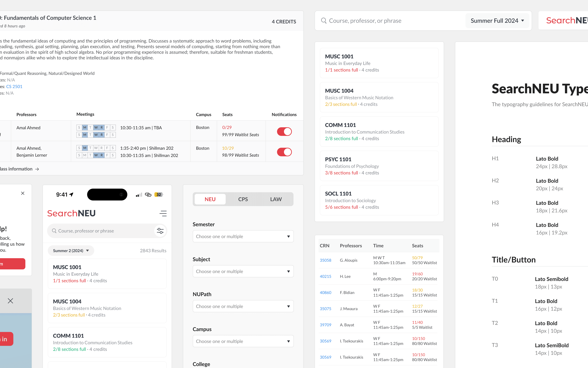The image size is (588, 368).
Task: Expand the NUPath multi-select dropdown
Action: 243,306
